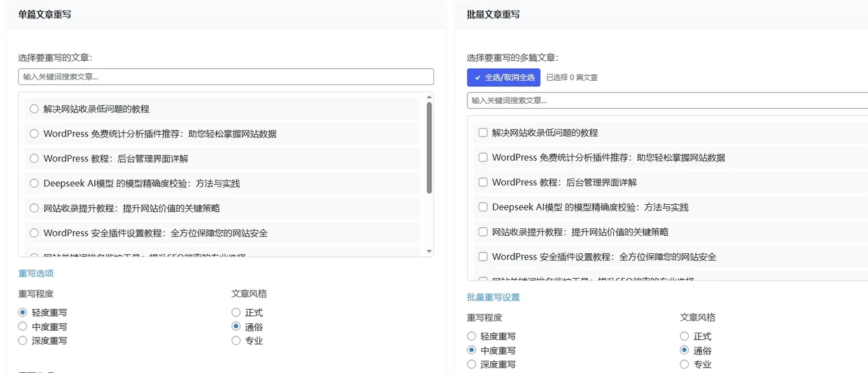Select radio for WordPress 教程：后台管理界面详解 in single rewrite

[x=34, y=158]
